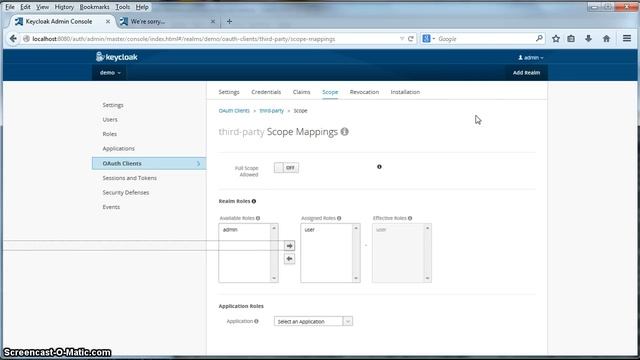Open Users in the sidebar
640x360 pixels.
click(x=110, y=120)
